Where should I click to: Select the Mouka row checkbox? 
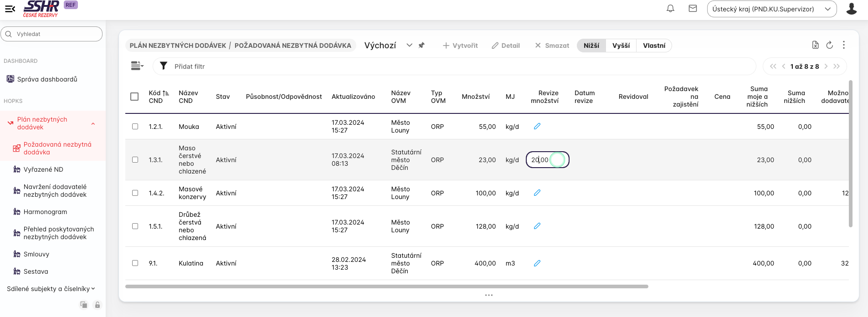(x=135, y=126)
